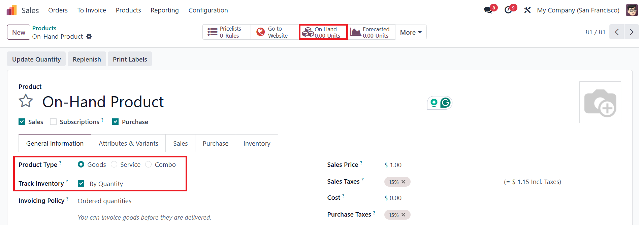Click the debug tools wrench icon

tap(527, 10)
